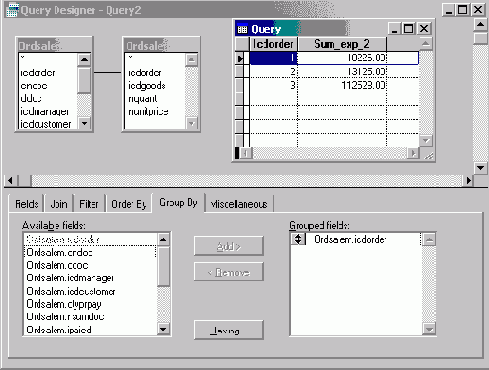Select Idorder cell with value 3
Image resolution: width=489 pixels, height=370 pixels.
273,85
